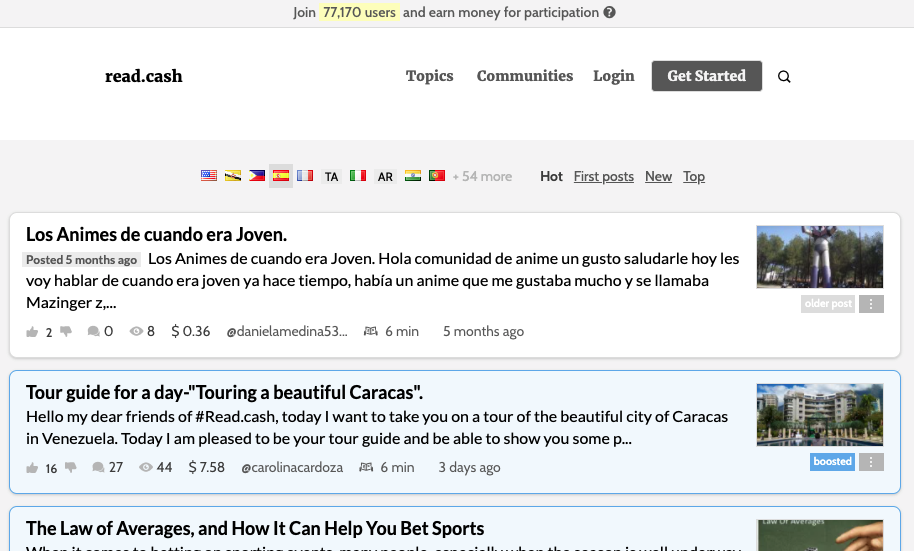The image size is (914, 551).
Task: Upvote the 'Los Animes de cuando era Joven' post
Action: [32, 332]
